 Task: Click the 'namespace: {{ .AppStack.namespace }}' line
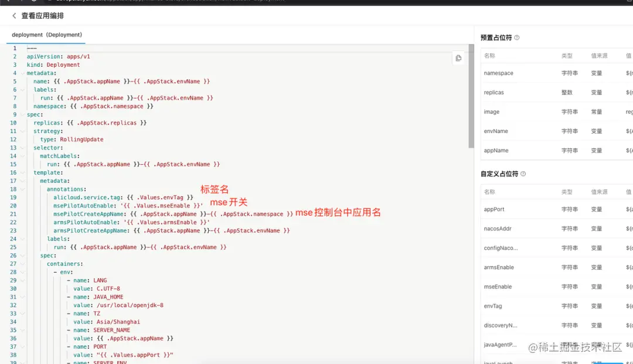tap(93, 106)
